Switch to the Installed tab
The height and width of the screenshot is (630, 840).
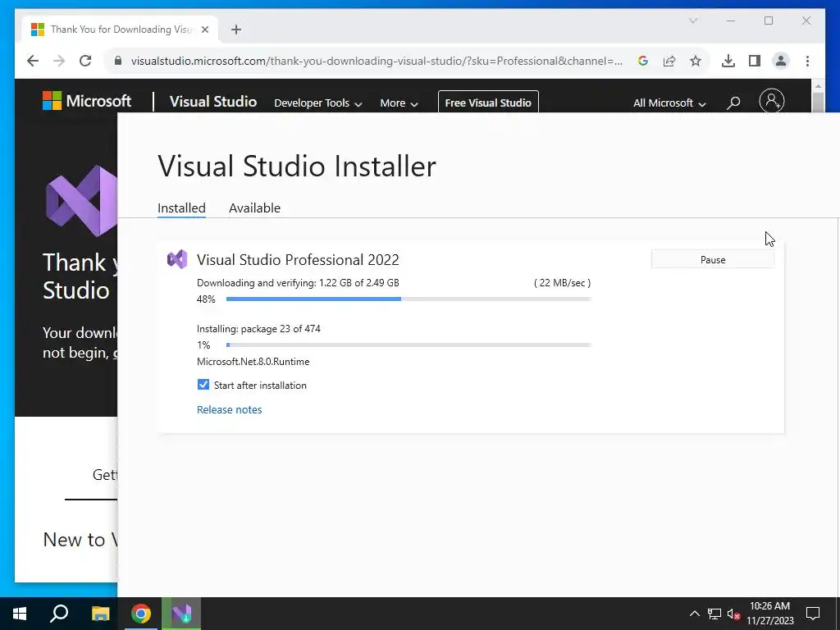(181, 208)
